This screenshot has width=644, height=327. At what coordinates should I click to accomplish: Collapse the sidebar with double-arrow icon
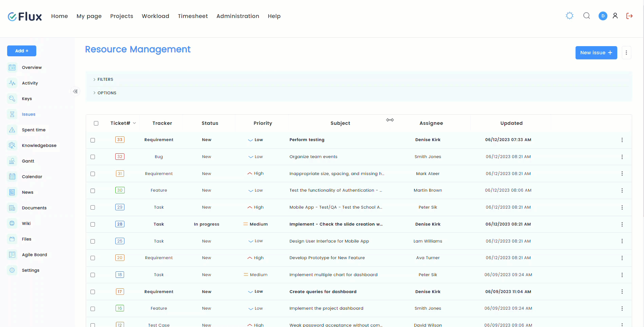(75, 91)
